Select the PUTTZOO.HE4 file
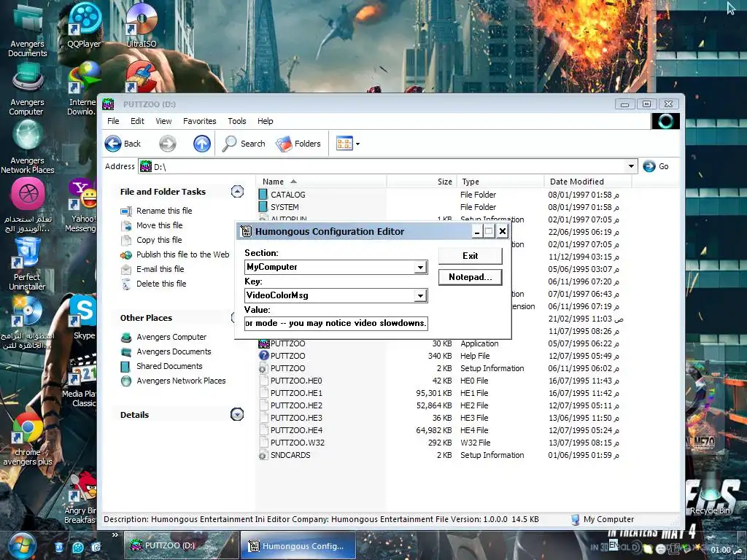The height and width of the screenshot is (560, 747). click(296, 430)
